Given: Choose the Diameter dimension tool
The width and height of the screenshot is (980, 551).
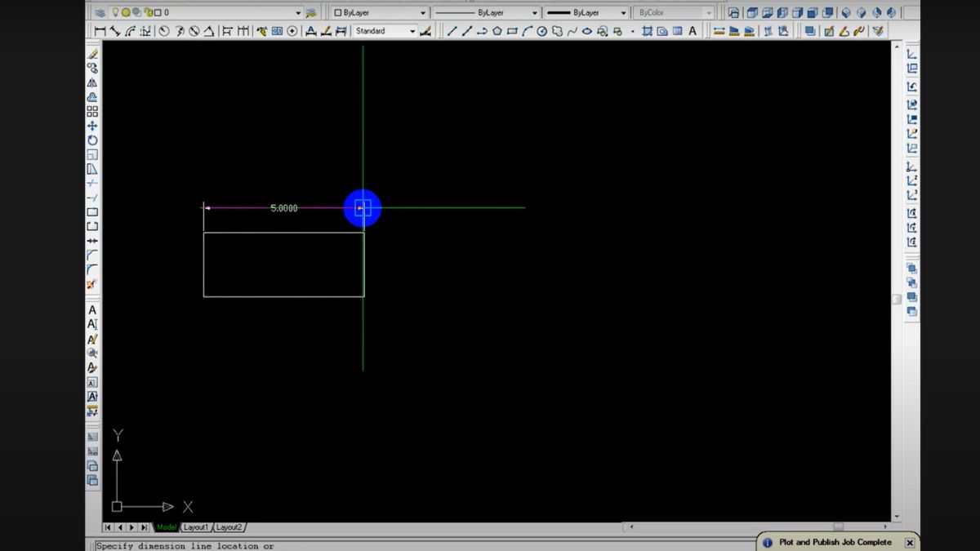Looking at the screenshot, I should [194, 31].
